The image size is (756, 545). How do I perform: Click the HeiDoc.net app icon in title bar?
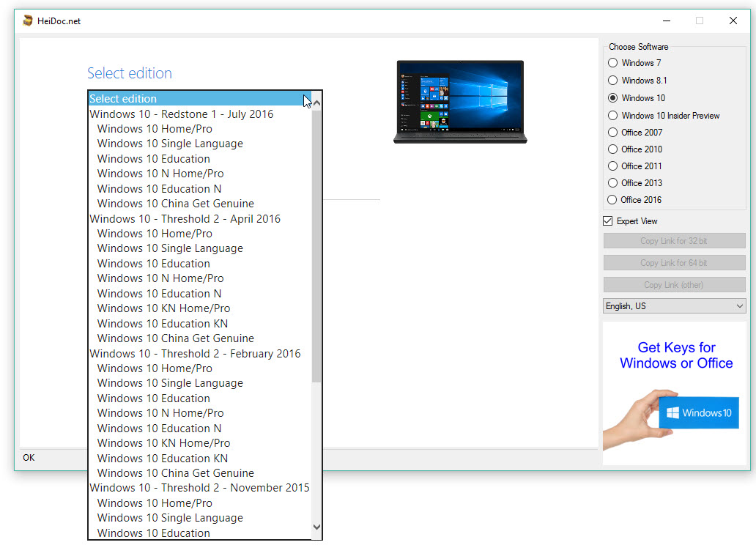[x=28, y=21]
